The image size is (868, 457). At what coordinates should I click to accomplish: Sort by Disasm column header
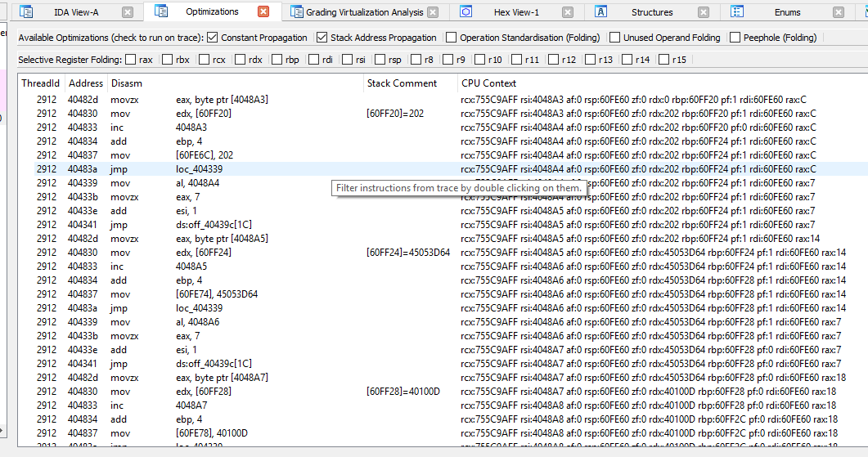235,83
